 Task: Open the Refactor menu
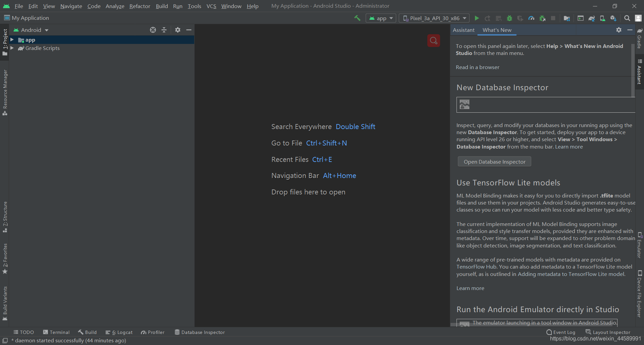pyautogui.click(x=140, y=6)
